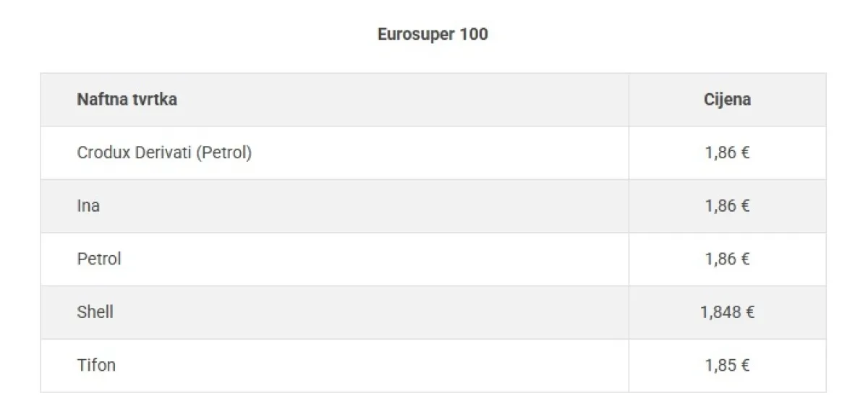Click the euro sign in Tifon price
The image size is (868, 417).
point(744,365)
